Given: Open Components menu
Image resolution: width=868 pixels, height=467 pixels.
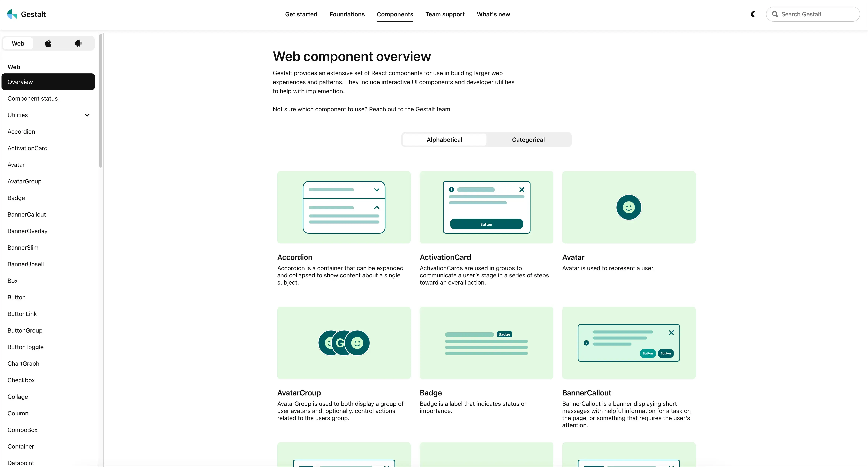Looking at the screenshot, I should point(395,14).
